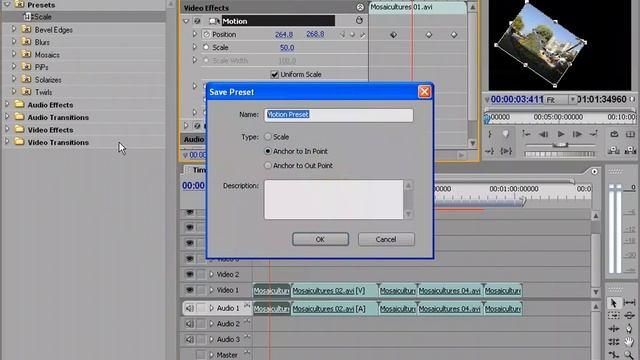640x360 pixels.
Task: Expand the Audio Effects folder
Action: click(x=7, y=104)
